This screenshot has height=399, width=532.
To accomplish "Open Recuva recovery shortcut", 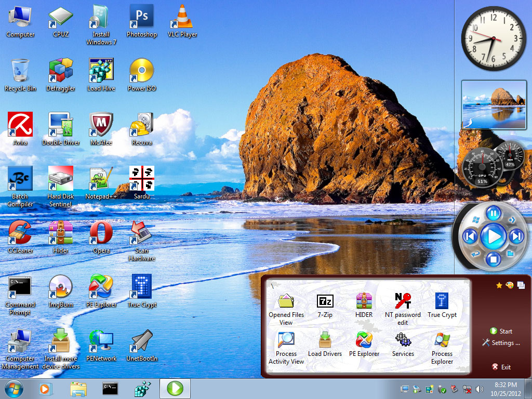I will pos(141,129).
